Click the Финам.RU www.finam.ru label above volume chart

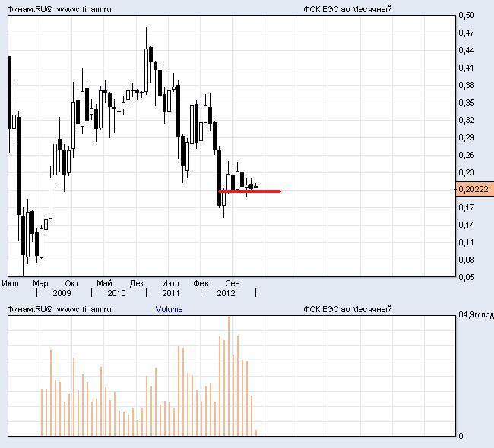point(59,309)
